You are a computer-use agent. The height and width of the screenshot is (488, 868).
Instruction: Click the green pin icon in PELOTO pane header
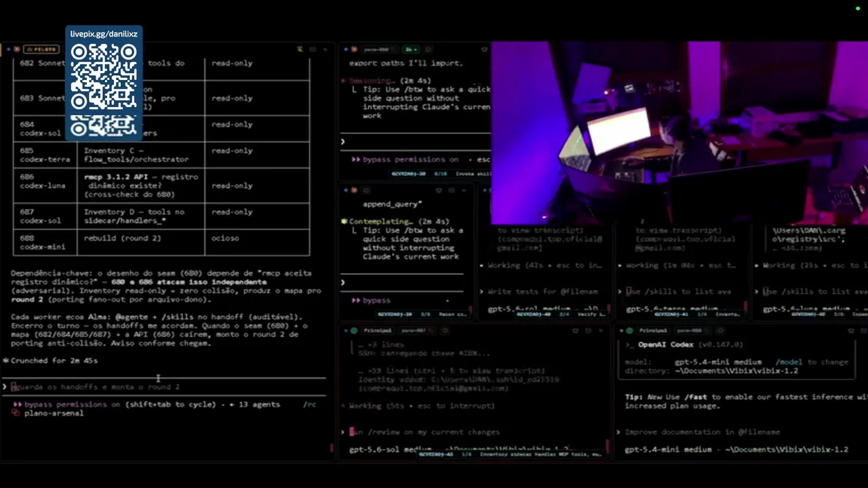coord(300,49)
